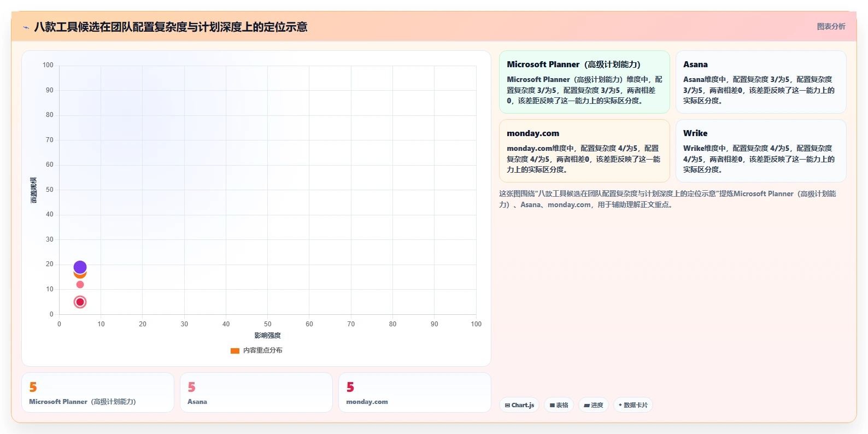Click the y-axis title label
Screen dimensions: 868x434
tap(34, 190)
